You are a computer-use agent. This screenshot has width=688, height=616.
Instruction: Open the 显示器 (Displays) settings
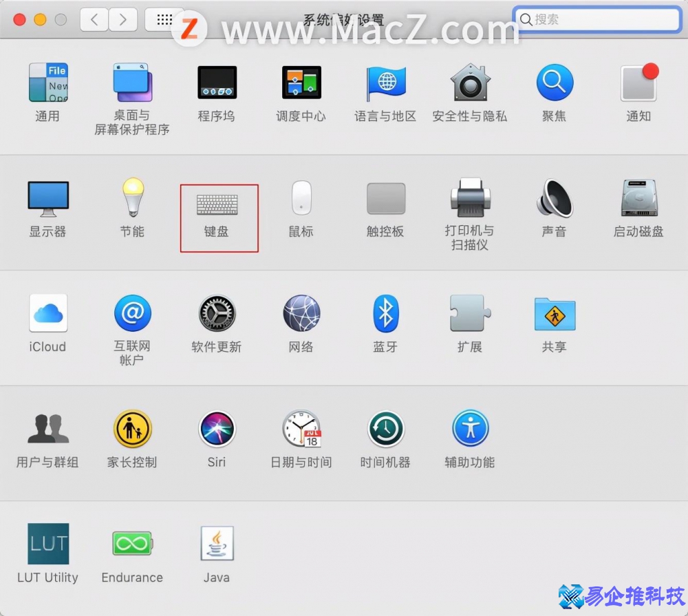pyautogui.click(x=47, y=203)
